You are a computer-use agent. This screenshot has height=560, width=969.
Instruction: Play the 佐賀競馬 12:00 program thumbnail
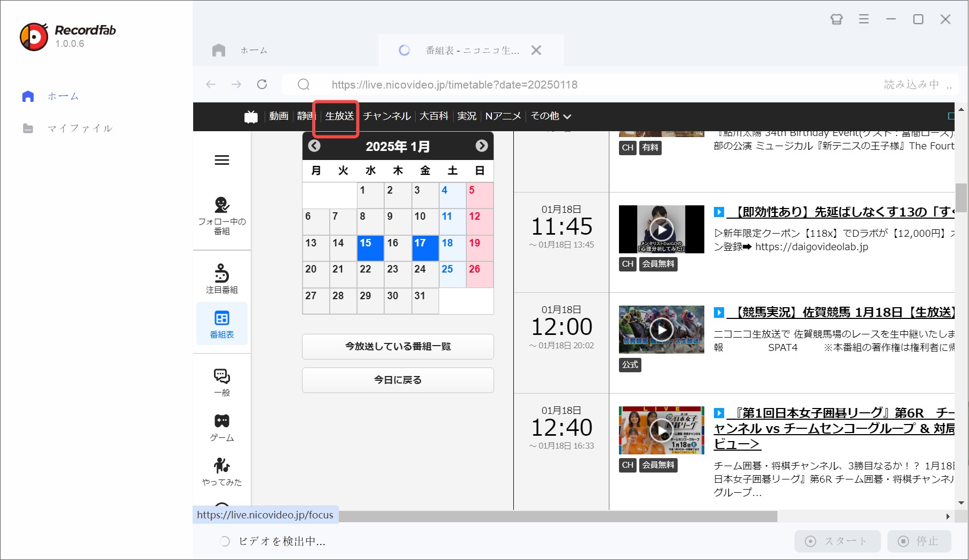coord(662,330)
